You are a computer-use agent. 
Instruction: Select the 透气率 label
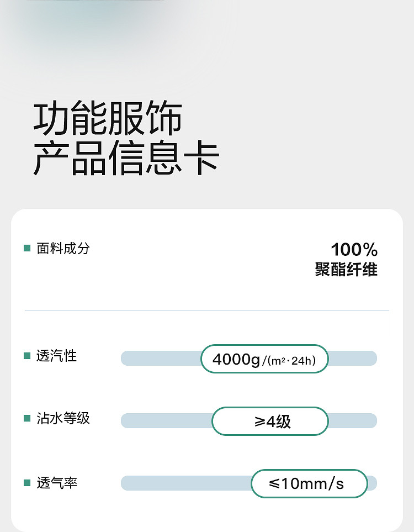pos(56,483)
